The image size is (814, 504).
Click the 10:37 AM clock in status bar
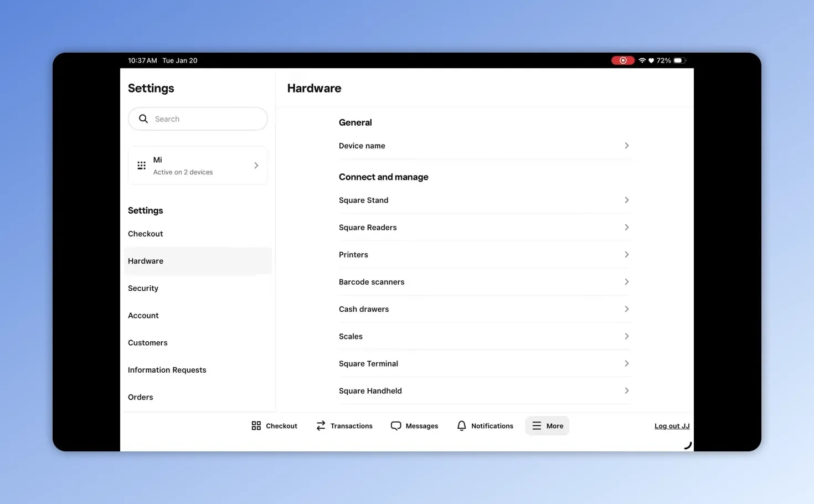(x=142, y=60)
